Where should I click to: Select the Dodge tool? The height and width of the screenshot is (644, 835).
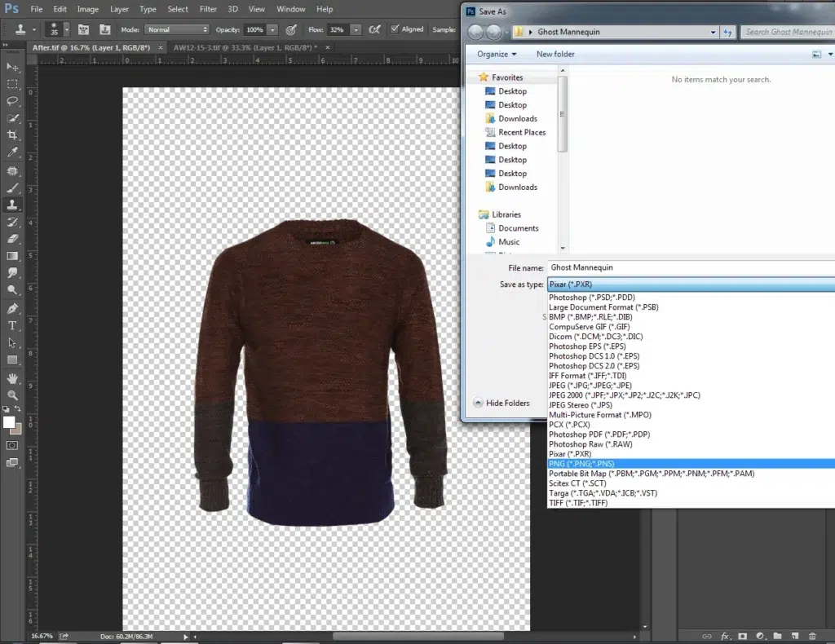12,290
